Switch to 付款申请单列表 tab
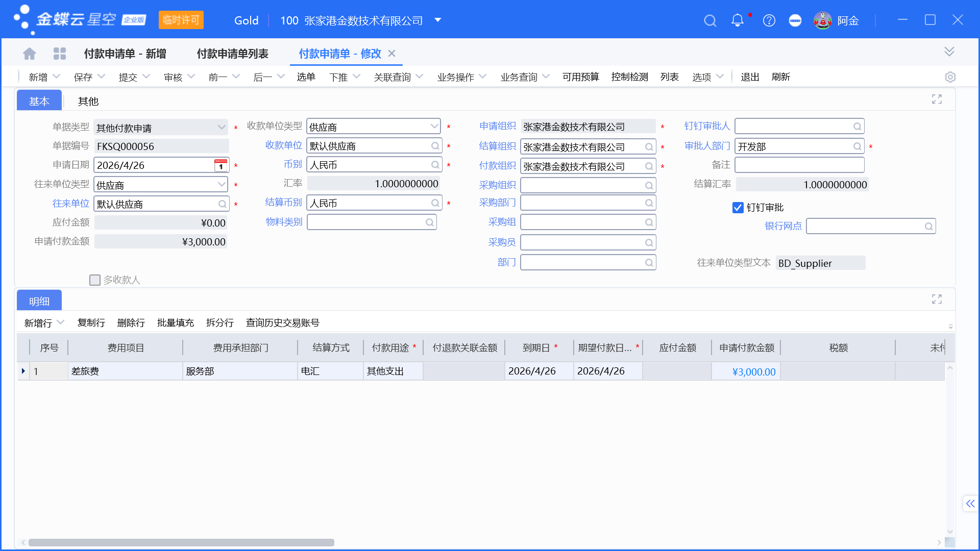 point(233,54)
